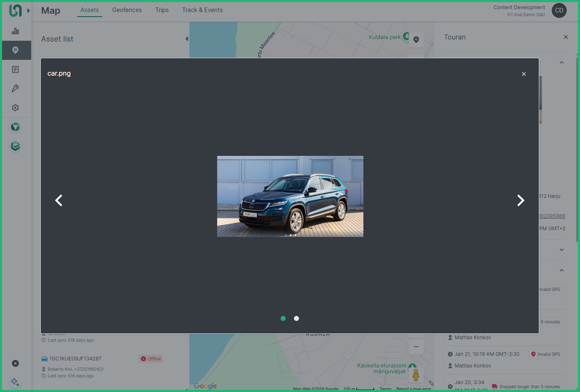Image resolution: width=580 pixels, height=392 pixels.
Task: Click the Skoda car image preview
Action: tap(290, 196)
